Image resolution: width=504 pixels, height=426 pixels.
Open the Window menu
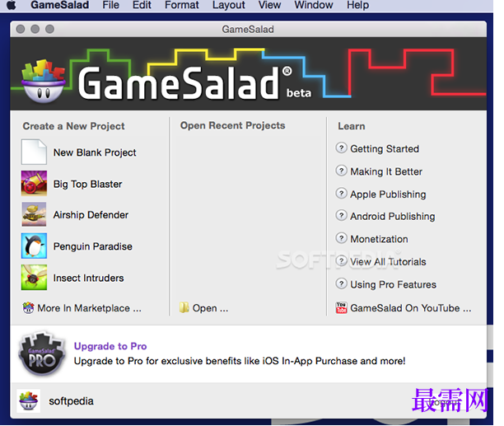(x=314, y=5)
